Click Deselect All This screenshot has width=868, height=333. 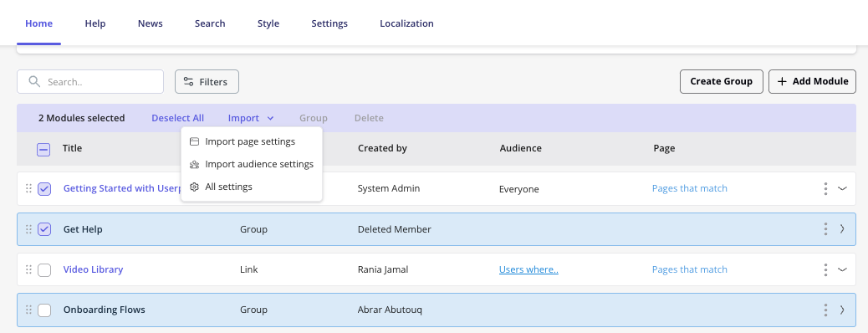point(177,118)
